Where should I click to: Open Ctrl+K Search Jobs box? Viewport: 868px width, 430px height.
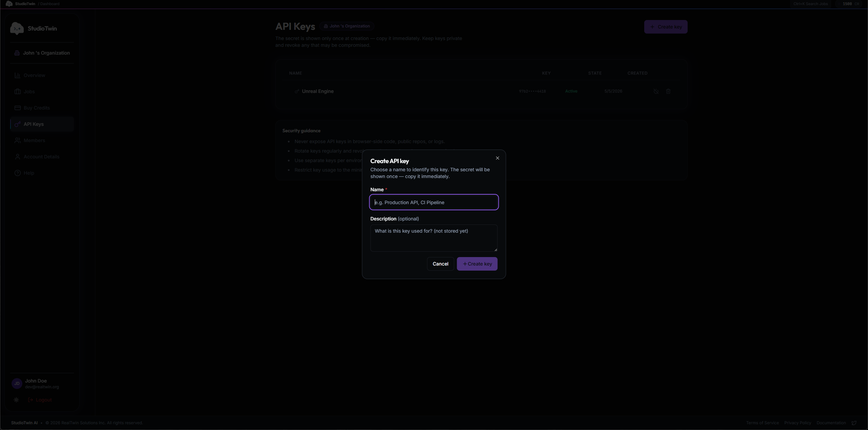(x=810, y=4)
